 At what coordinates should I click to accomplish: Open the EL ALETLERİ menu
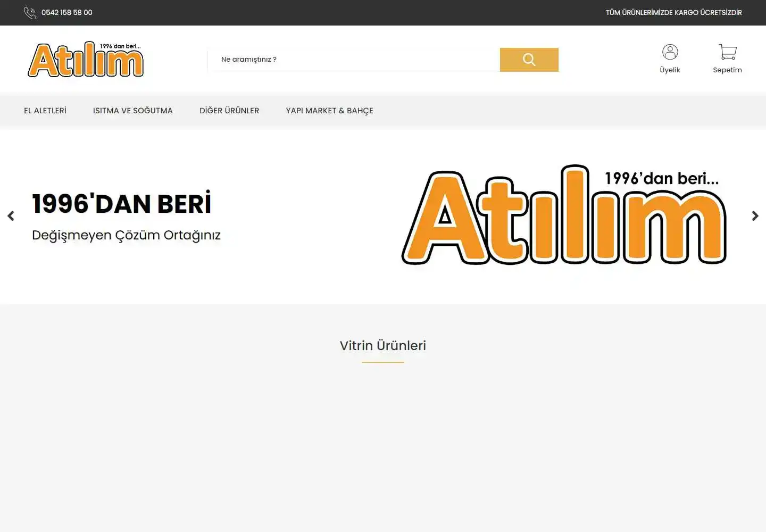[x=45, y=111]
